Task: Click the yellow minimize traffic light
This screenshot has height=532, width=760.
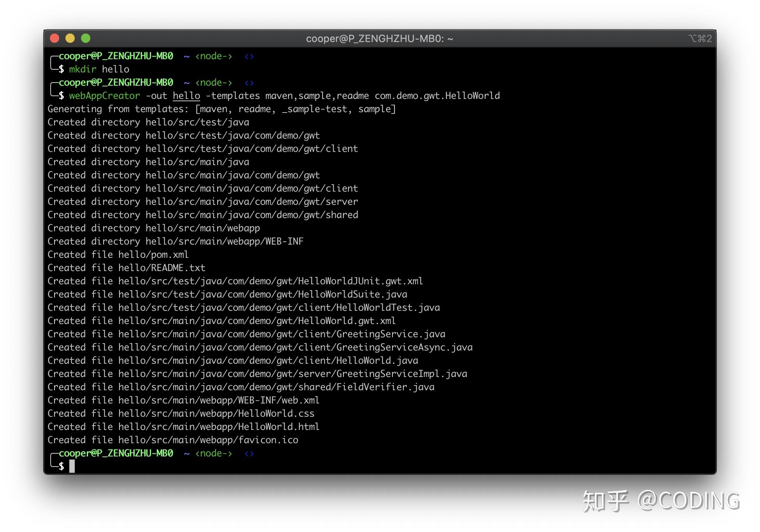Action: (x=70, y=39)
